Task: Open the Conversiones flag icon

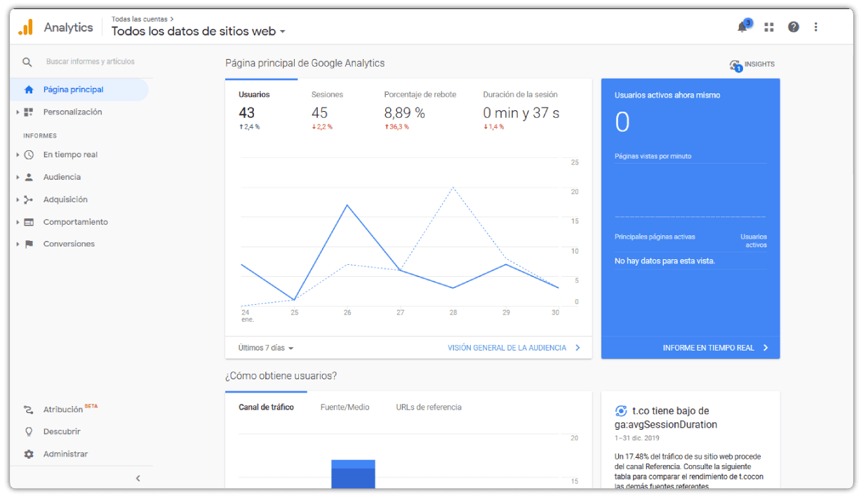Action: [27, 244]
